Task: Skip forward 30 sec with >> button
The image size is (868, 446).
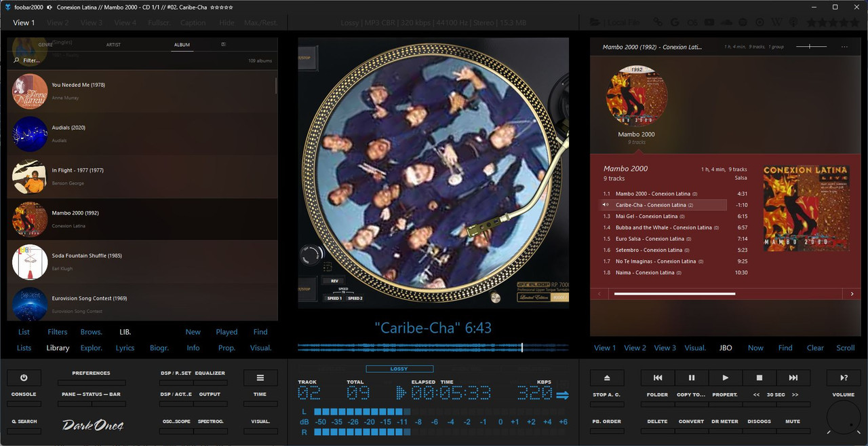Action: (x=795, y=394)
